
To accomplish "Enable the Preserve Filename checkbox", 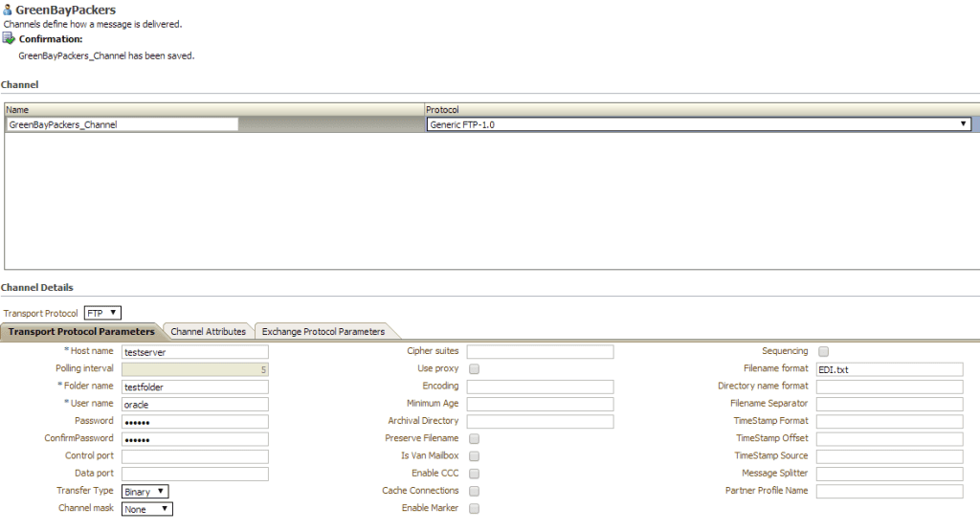I will 475,439.
